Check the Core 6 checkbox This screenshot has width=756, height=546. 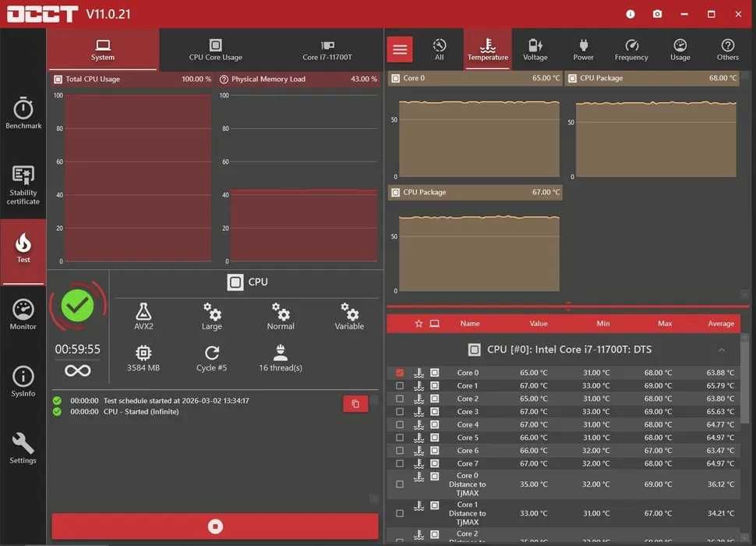click(400, 451)
